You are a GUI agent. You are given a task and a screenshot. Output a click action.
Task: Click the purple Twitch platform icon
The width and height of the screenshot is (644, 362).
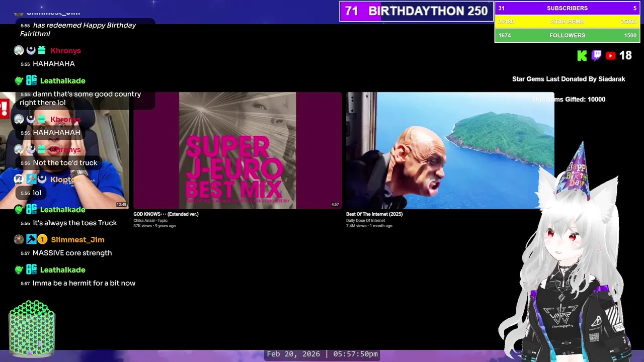pyautogui.click(x=597, y=55)
